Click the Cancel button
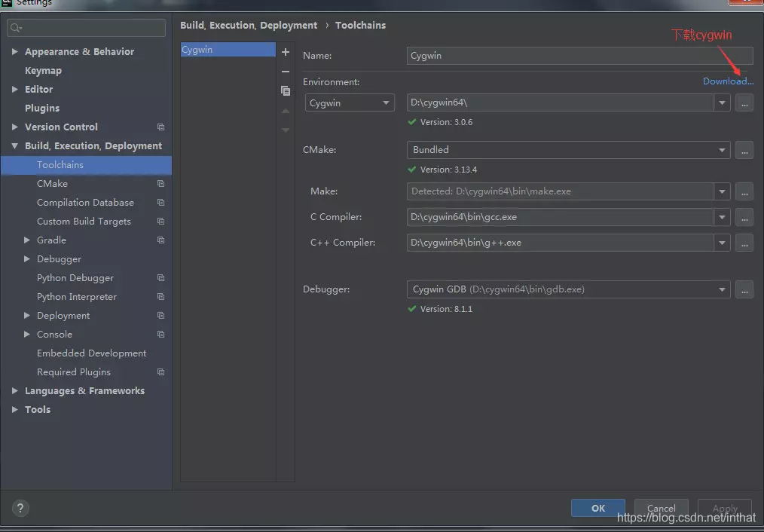This screenshot has height=532, width=764. 662,508
